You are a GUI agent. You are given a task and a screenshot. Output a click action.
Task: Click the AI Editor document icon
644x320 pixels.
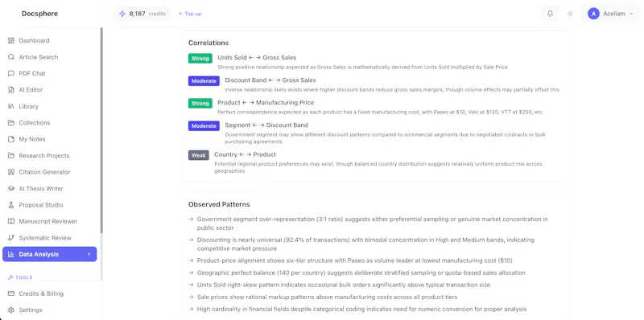(x=11, y=90)
